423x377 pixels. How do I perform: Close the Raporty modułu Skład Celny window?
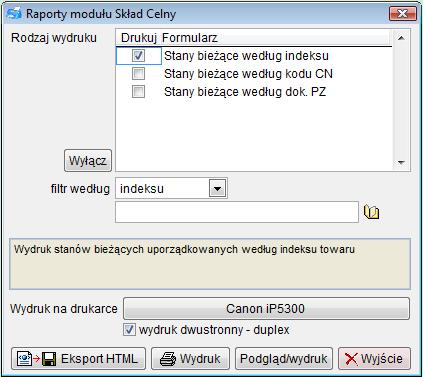click(x=403, y=14)
